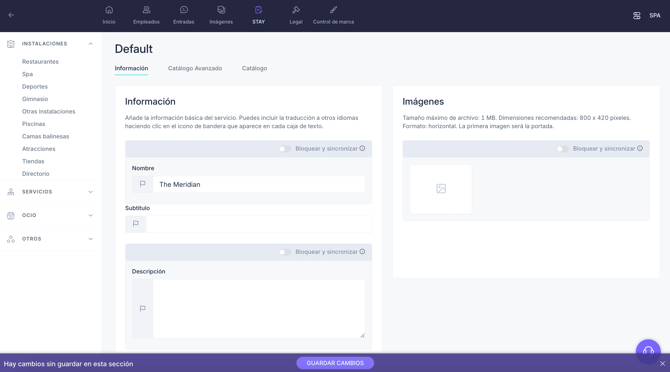This screenshot has width=670, height=372.
Task: Click the Ocio calendar icon
Action: [x=11, y=215]
